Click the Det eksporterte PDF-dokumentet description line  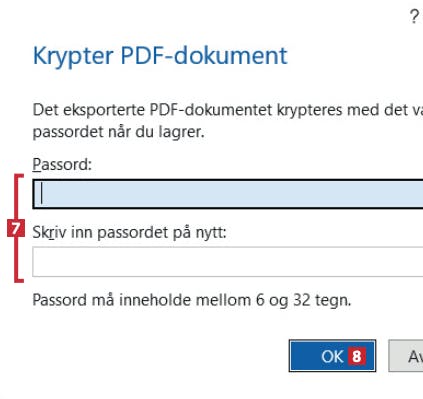point(228,110)
